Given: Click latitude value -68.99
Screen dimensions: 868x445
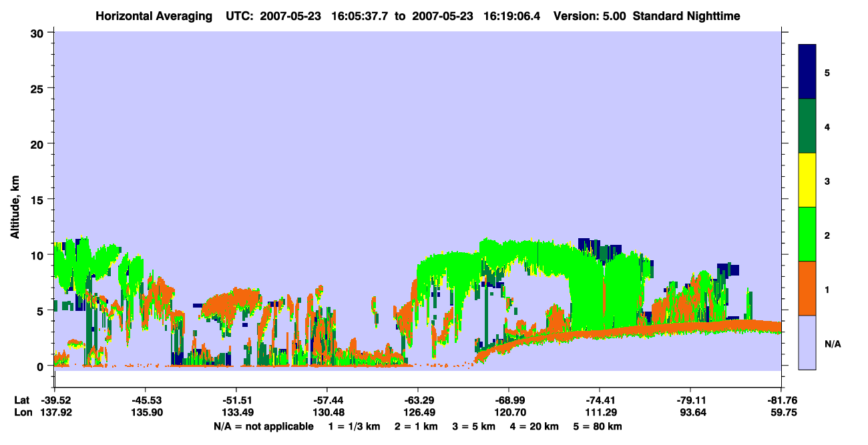Looking at the screenshot, I should pos(508,400).
